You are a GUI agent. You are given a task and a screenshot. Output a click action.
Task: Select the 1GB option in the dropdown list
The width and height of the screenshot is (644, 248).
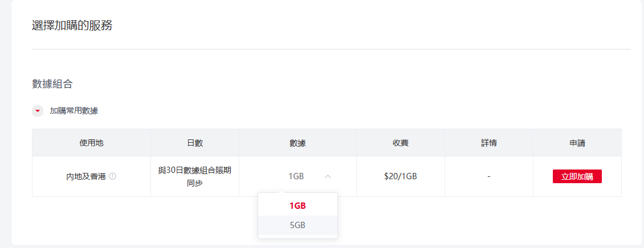click(297, 205)
